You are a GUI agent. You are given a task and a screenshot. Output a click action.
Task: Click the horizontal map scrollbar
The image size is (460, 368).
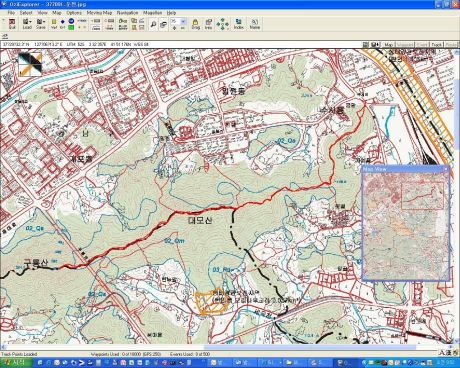pos(227,347)
